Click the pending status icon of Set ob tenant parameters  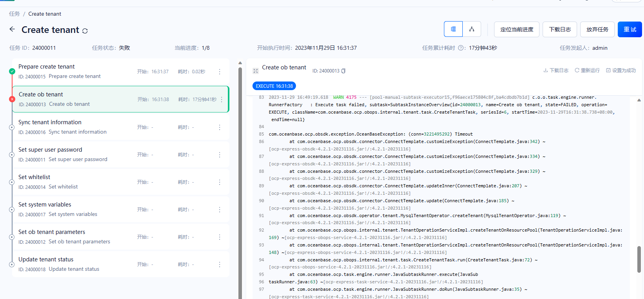[12, 237]
